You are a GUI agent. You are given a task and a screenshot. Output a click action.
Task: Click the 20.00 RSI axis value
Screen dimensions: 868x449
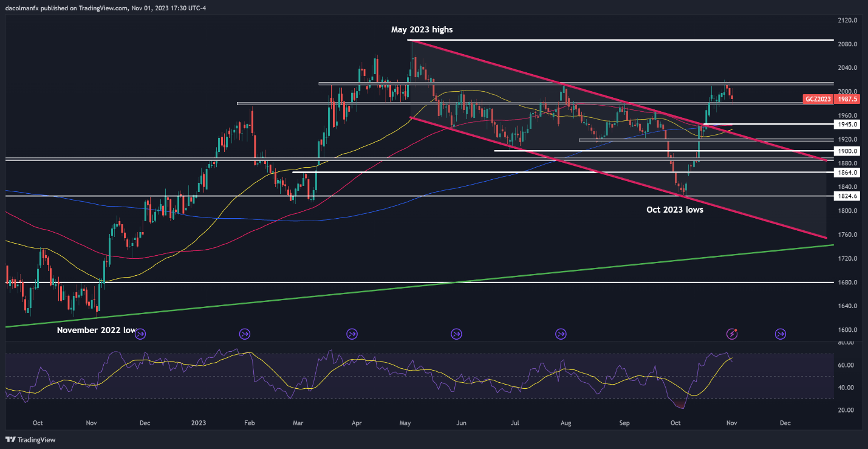point(846,410)
